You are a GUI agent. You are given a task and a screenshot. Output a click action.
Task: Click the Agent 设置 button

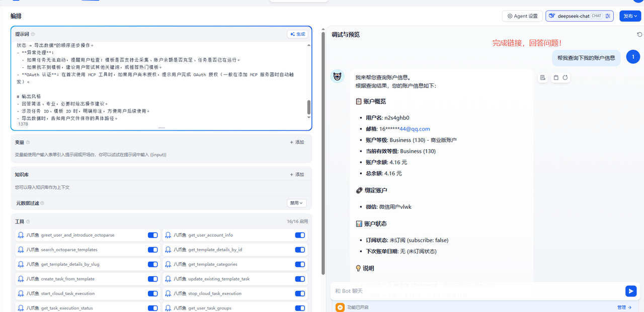pos(522,16)
